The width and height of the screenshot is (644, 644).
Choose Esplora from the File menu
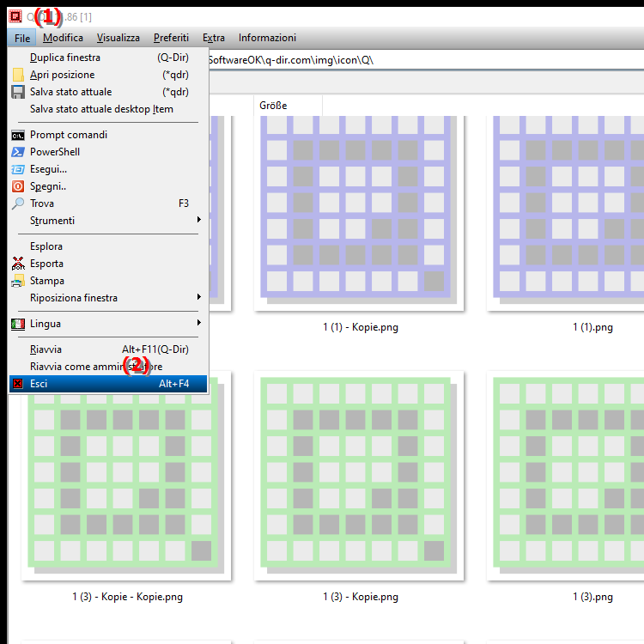click(108, 246)
